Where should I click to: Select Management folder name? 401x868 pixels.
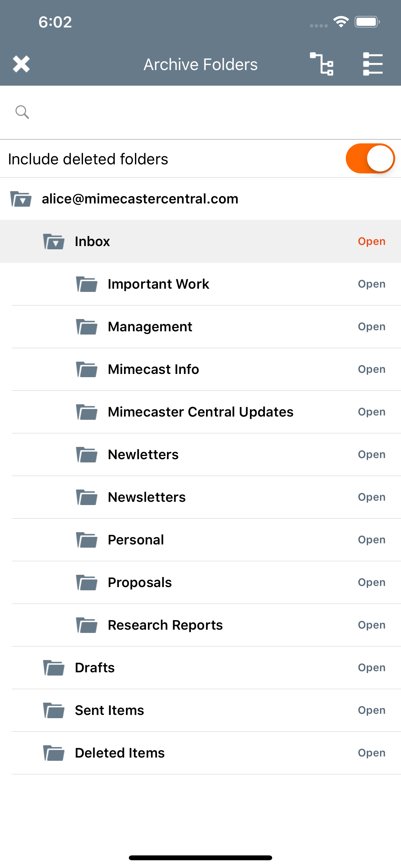(x=150, y=326)
